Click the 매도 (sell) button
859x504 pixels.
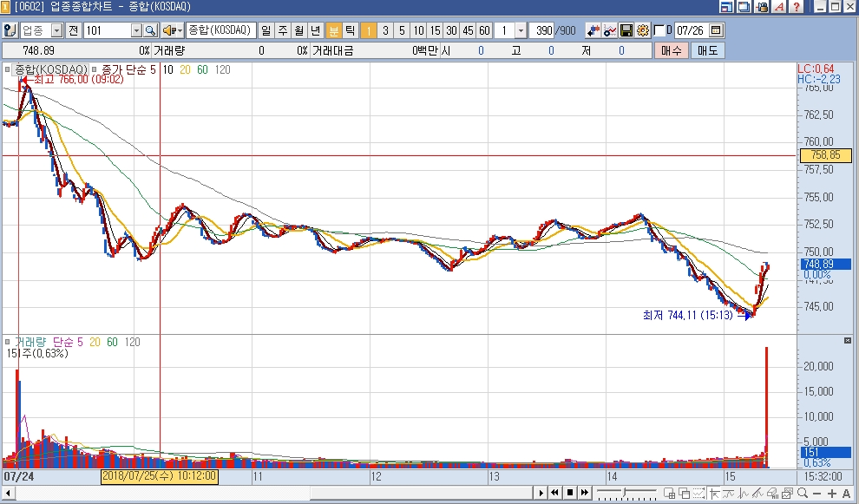click(x=707, y=50)
